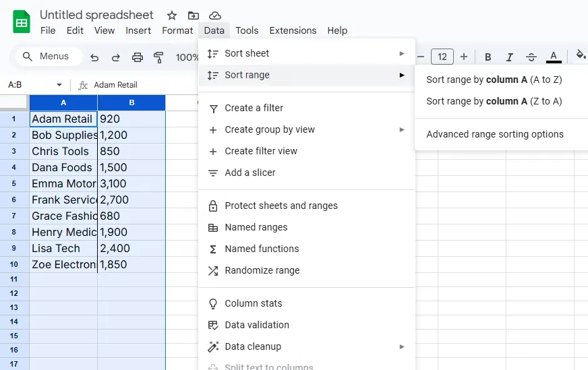Expand the Data cleanup submenu

[307, 346]
